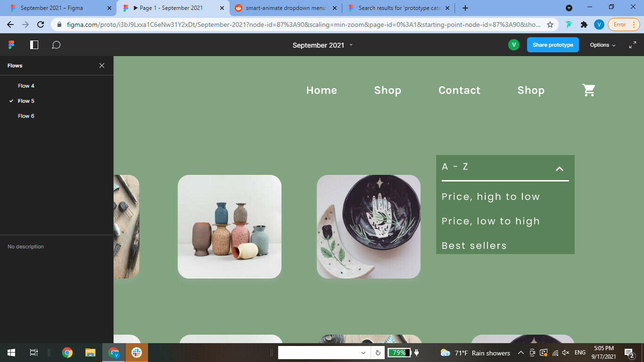Open the Chrome tab search dropdown arrow
Screen dimensions: 644x362
569,8
